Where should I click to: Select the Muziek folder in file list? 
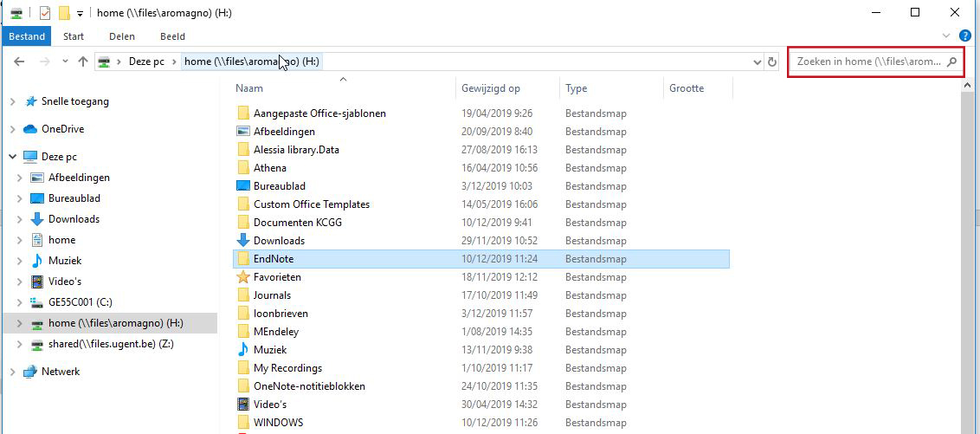[270, 350]
